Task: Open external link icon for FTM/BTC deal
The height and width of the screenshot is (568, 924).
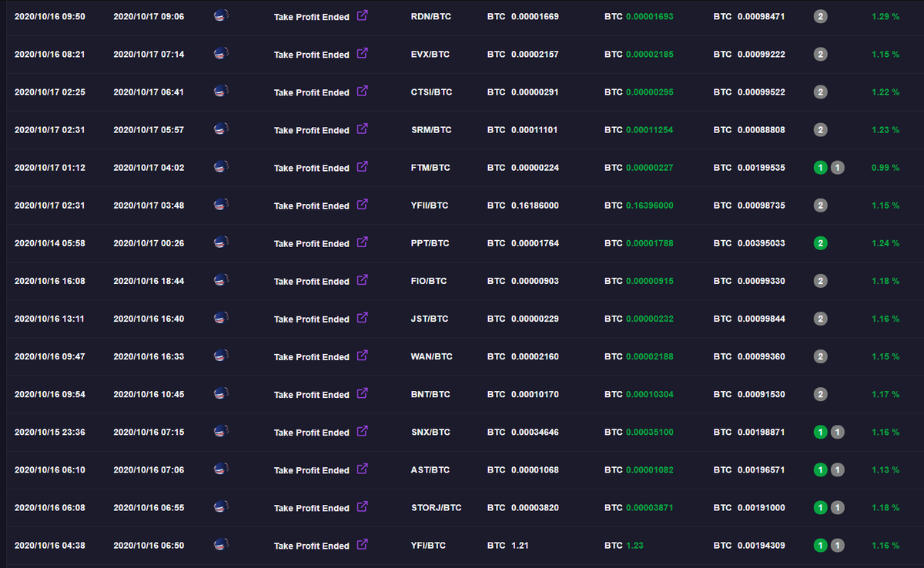Action: [363, 166]
